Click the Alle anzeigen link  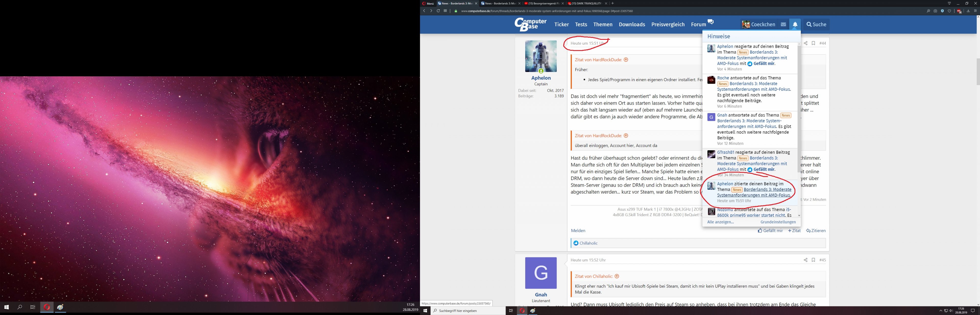tap(720, 222)
